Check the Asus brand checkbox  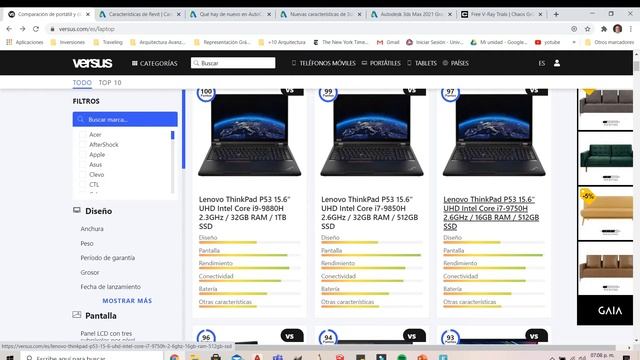83,164
